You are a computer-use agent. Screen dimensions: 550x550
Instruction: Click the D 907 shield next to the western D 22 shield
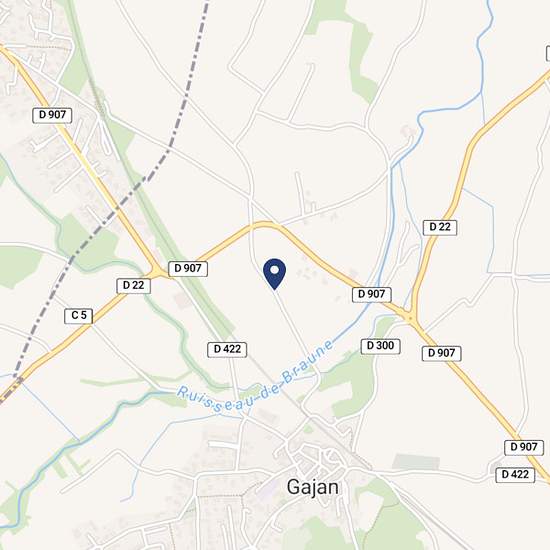click(x=188, y=269)
